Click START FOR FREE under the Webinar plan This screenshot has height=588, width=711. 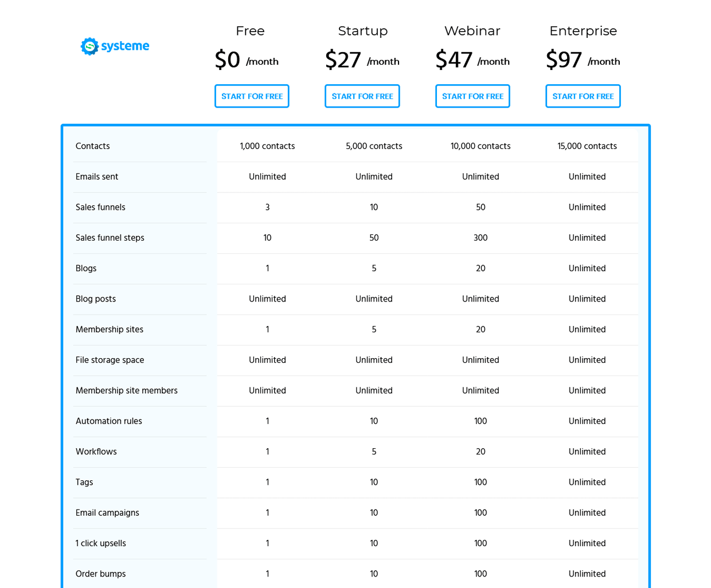[472, 96]
